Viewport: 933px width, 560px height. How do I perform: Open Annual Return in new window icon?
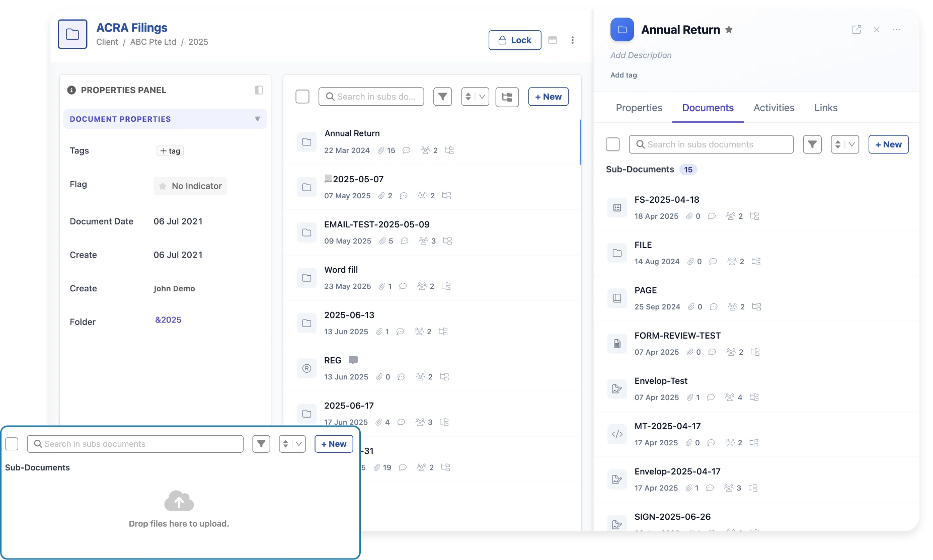pos(857,30)
